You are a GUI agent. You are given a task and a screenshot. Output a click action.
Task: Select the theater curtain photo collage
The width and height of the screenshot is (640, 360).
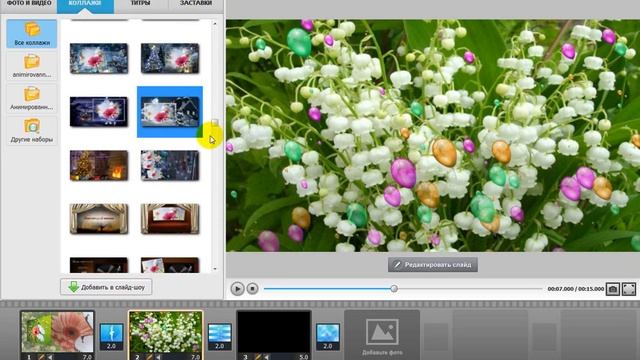point(170,219)
